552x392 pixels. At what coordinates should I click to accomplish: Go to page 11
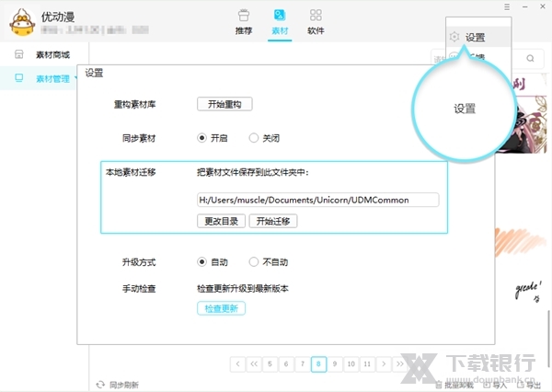pyautogui.click(x=367, y=364)
